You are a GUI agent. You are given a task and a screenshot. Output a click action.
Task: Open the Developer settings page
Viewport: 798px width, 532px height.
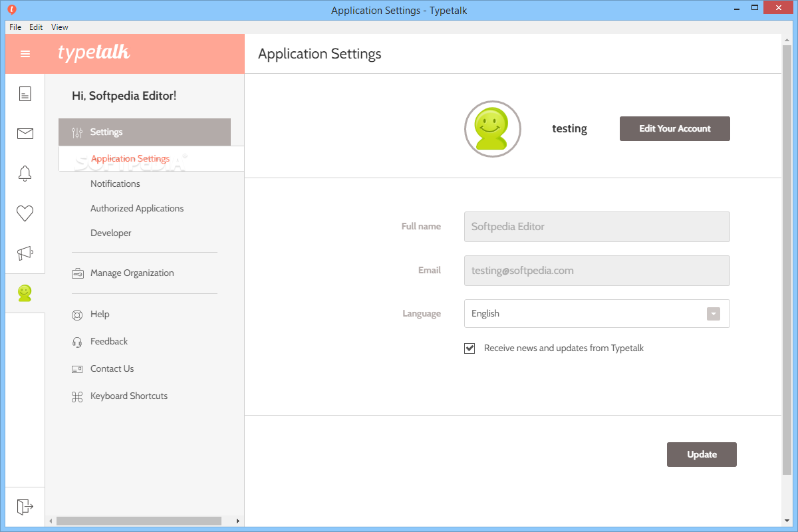point(111,233)
